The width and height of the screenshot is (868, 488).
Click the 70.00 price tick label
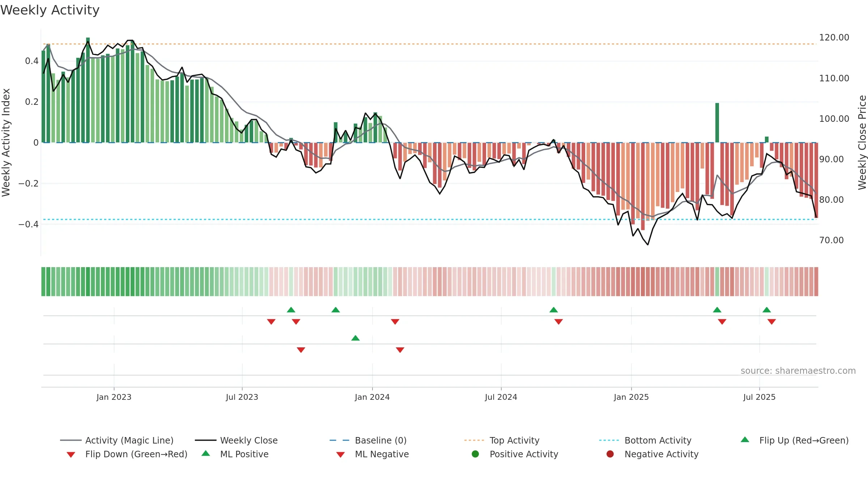(x=831, y=240)
